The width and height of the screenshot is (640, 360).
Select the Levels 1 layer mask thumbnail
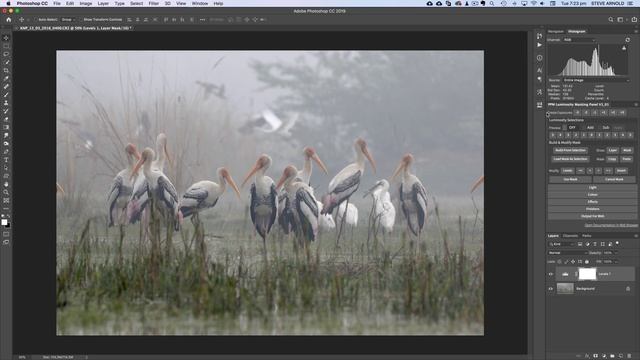pos(587,274)
